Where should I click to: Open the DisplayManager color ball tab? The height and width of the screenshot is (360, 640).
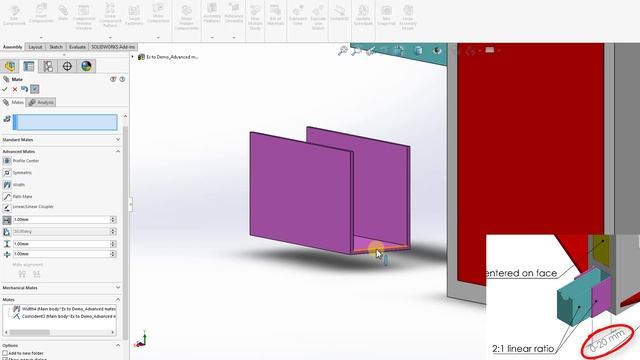[86, 66]
